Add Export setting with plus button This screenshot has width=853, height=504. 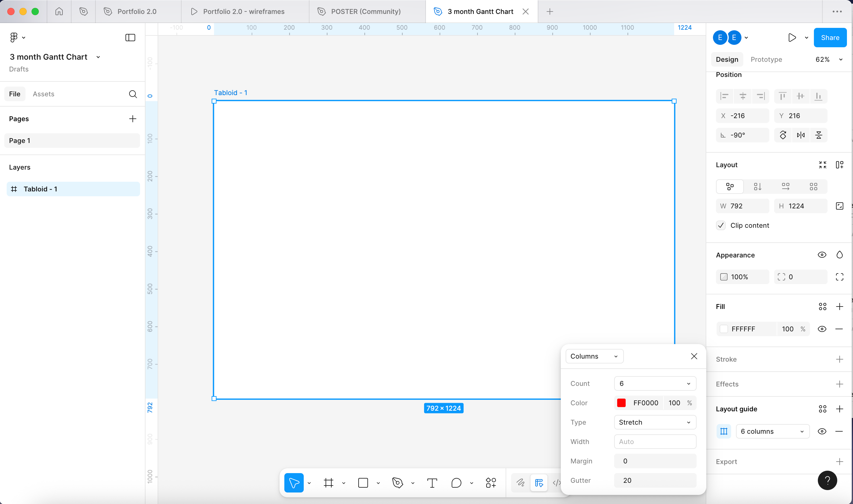point(839,462)
